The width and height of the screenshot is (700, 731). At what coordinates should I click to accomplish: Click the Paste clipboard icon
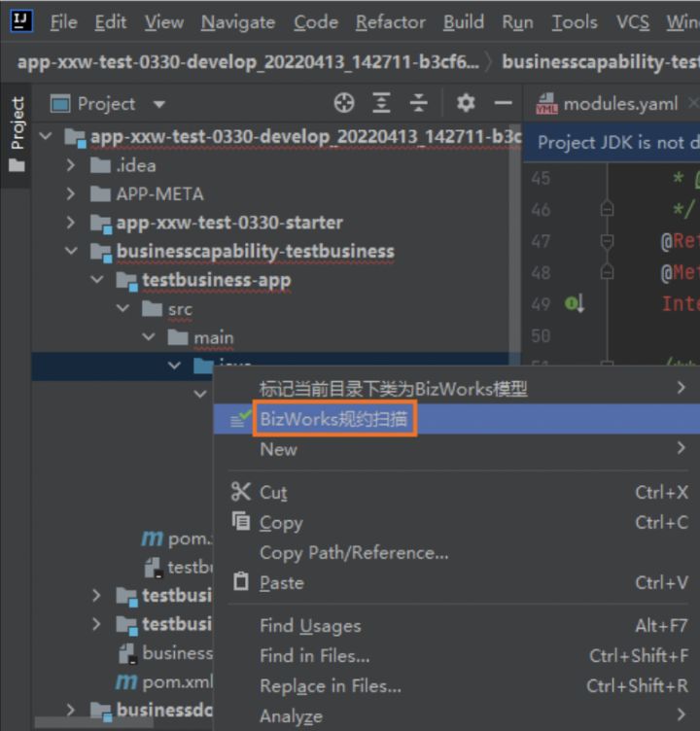pyautogui.click(x=241, y=581)
